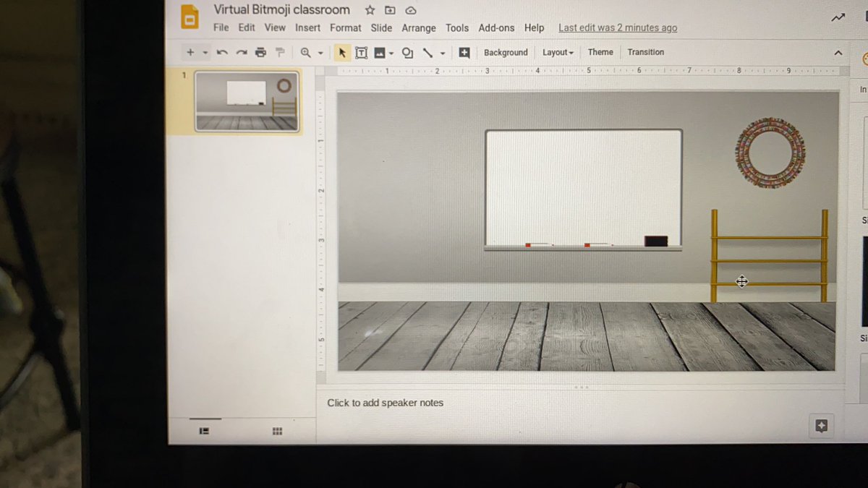The height and width of the screenshot is (488, 868).
Task: Click the Theme button
Action: [x=600, y=52]
